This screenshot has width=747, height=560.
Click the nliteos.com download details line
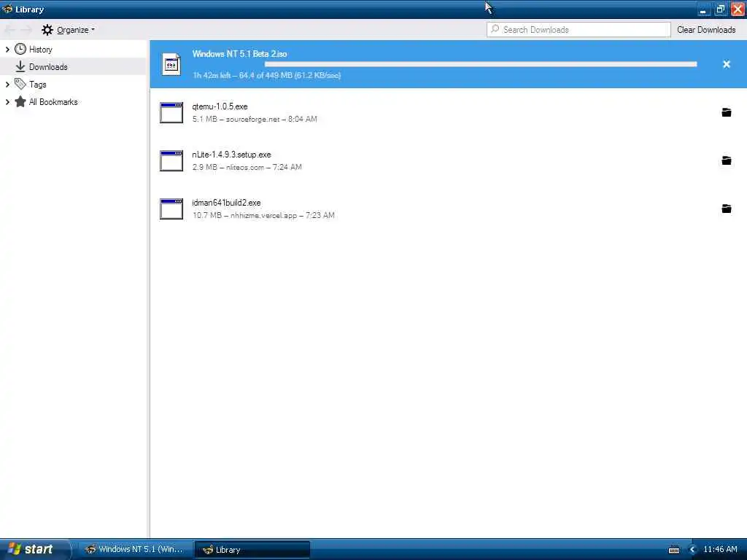click(x=247, y=167)
